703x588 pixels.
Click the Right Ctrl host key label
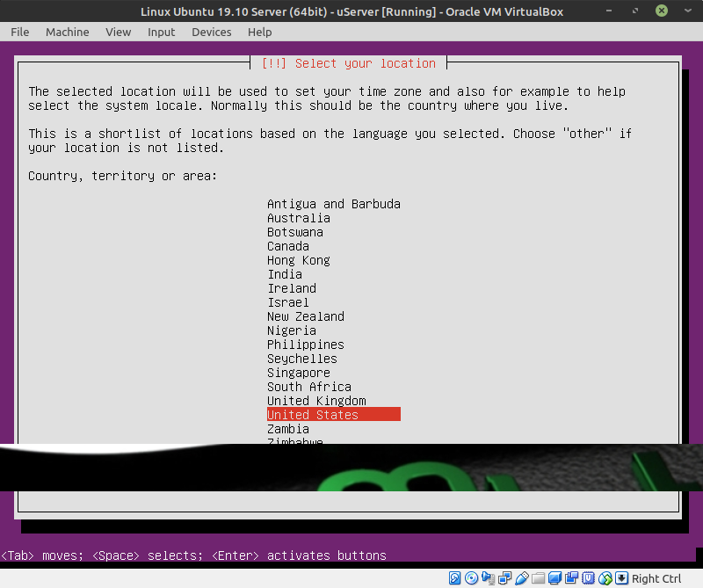click(x=656, y=578)
